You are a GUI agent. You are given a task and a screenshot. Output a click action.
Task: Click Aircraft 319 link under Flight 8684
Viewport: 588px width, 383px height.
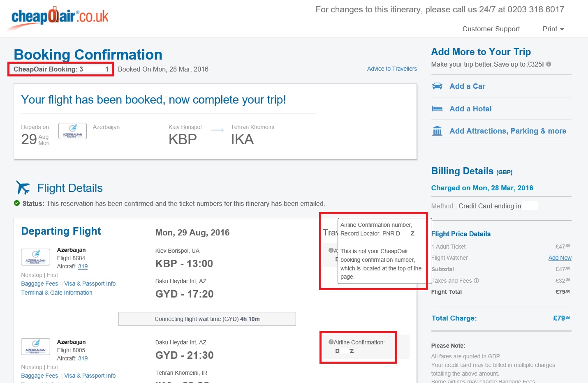[x=83, y=266]
